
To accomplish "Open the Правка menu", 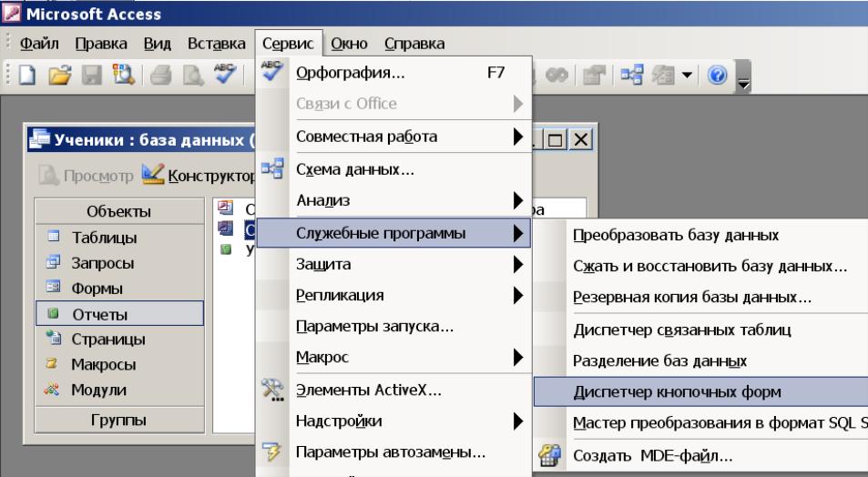I will click(101, 43).
